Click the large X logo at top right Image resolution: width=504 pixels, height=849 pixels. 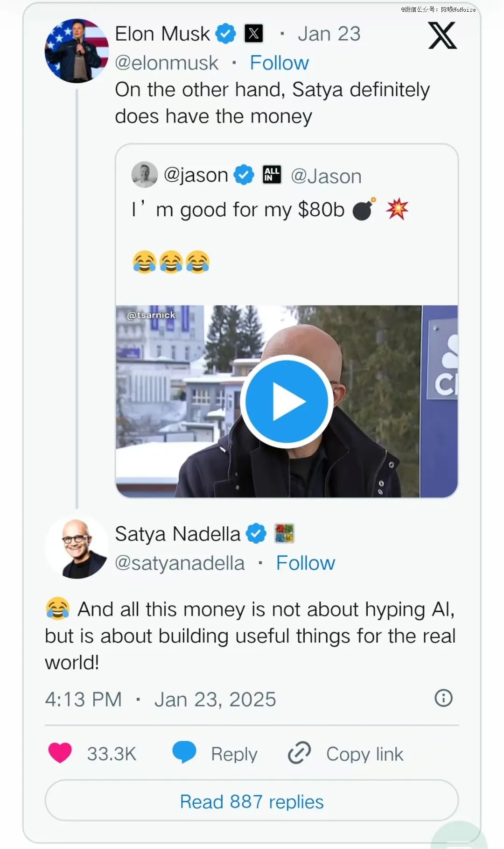click(442, 35)
